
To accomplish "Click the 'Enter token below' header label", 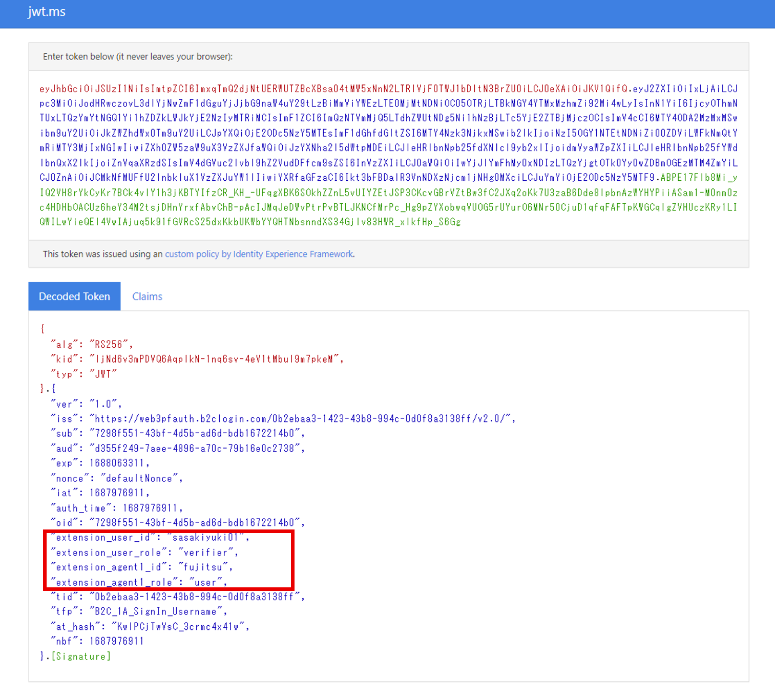I will click(137, 57).
